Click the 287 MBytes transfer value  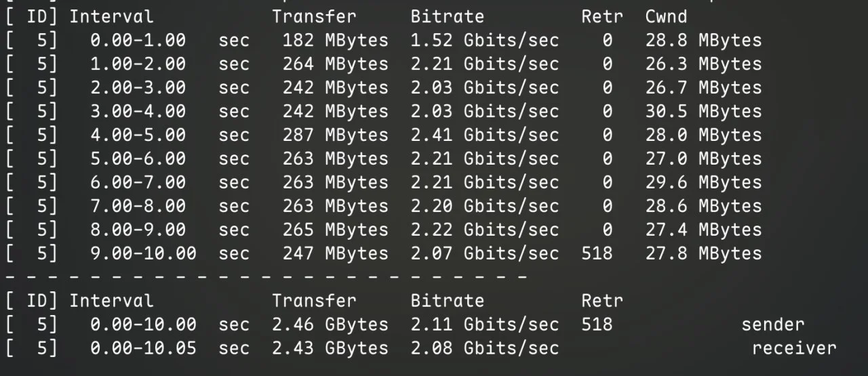click(336, 135)
